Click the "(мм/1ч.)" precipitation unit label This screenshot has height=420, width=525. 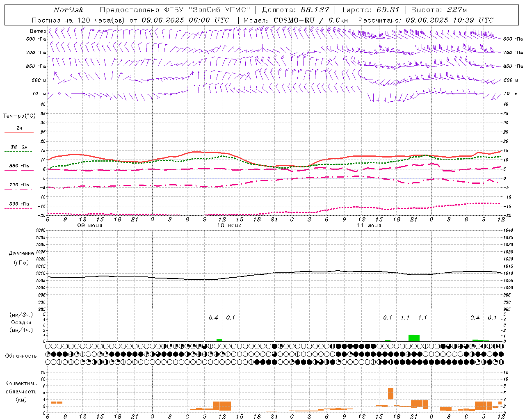21,330
